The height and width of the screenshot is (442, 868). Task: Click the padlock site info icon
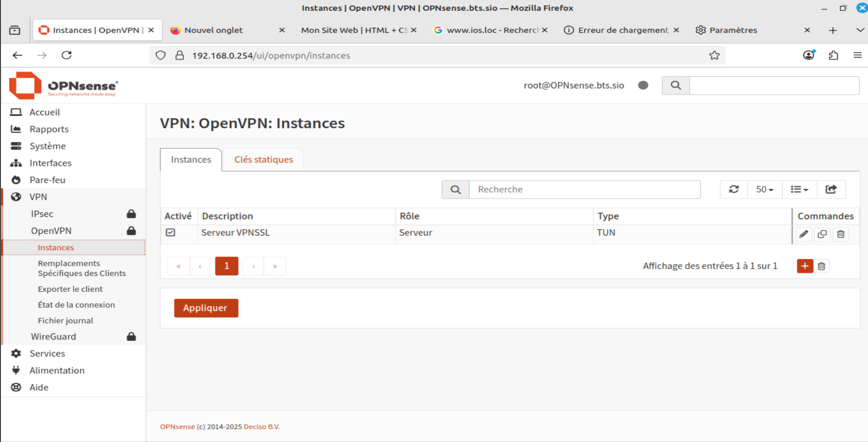pyautogui.click(x=179, y=55)
